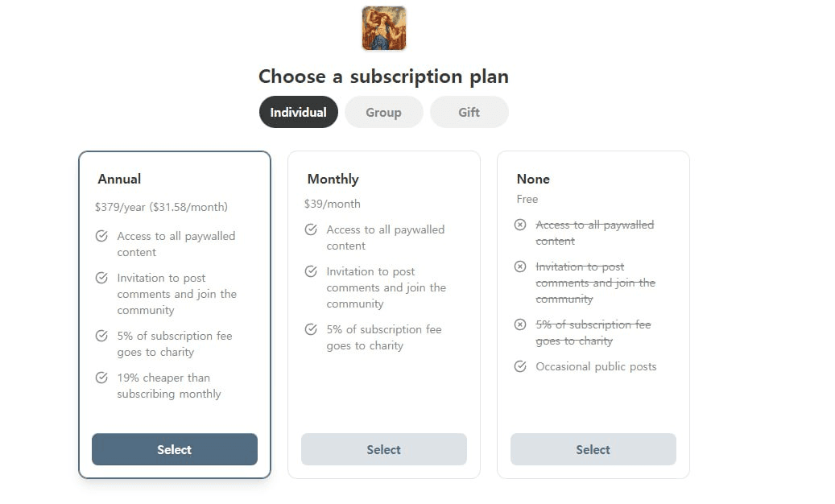Click check icon beside Annual paywalled content
The image size is (835, 504).
[101, 236]
